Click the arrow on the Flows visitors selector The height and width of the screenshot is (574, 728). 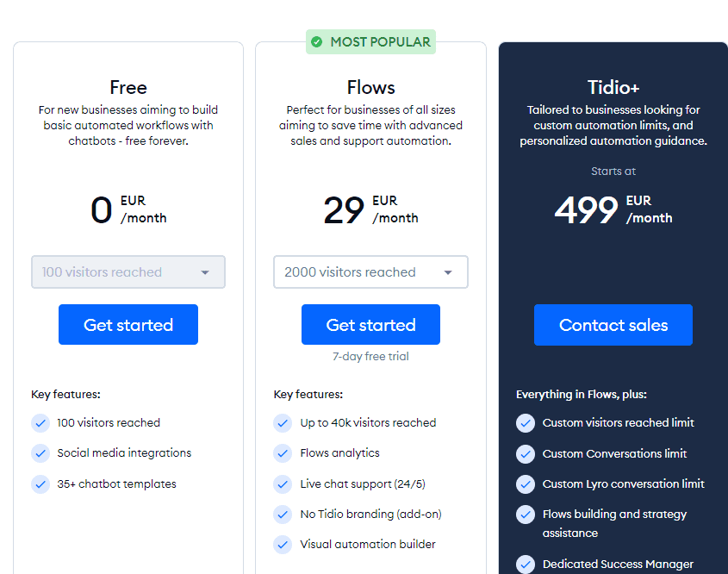448,272
